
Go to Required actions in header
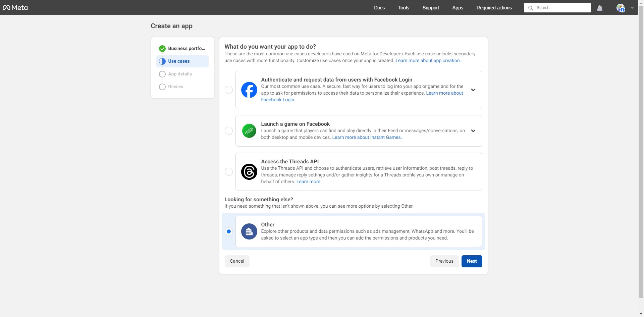(494, 8)
